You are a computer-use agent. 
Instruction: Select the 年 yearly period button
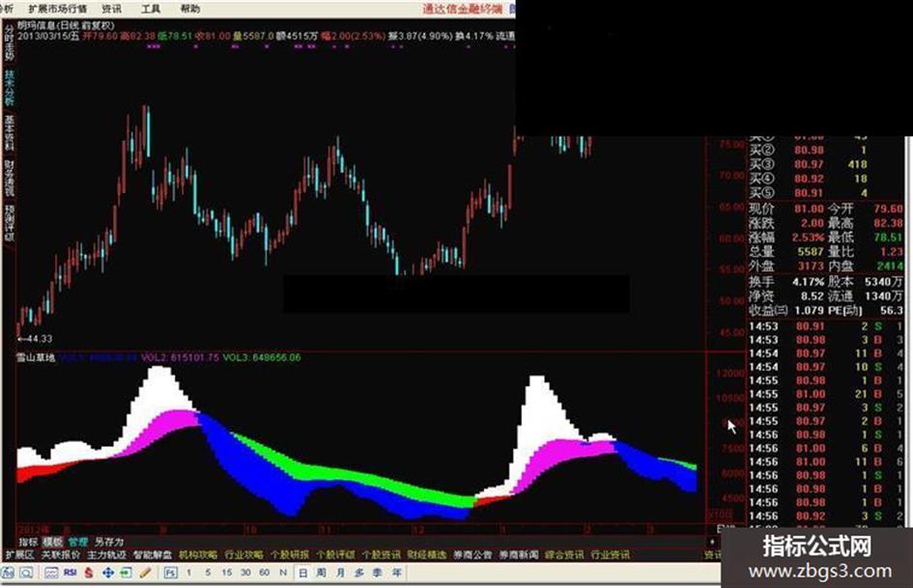(397, 573)
